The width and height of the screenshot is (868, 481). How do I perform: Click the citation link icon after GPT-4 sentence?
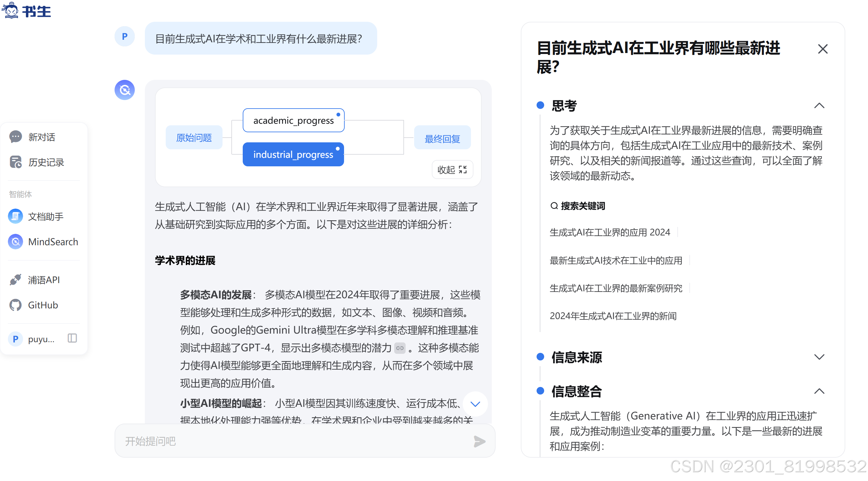(400, 348)
